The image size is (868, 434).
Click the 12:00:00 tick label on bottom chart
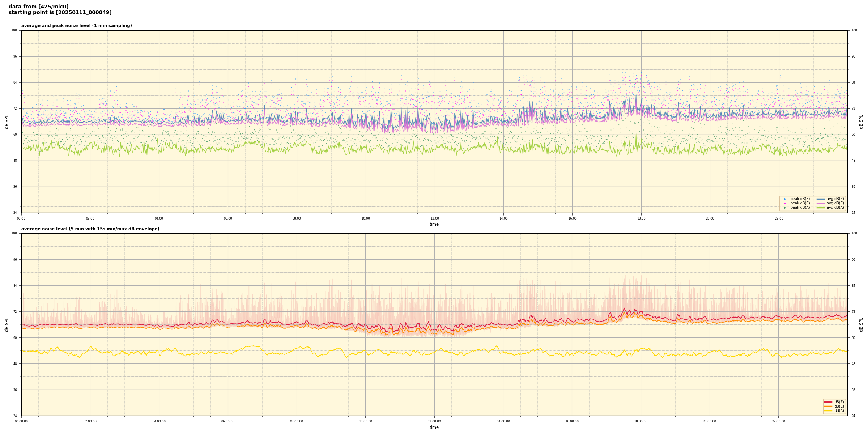point(434,421)
